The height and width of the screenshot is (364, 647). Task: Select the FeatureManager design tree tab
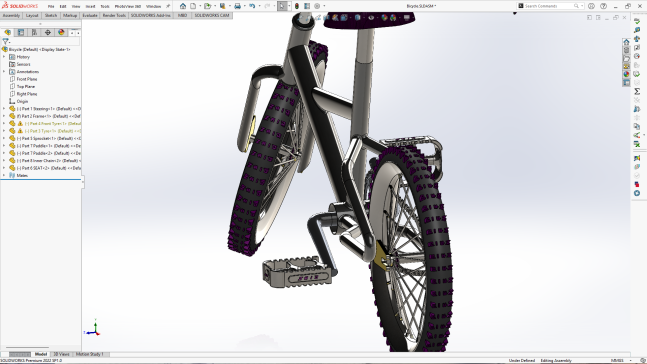click(7, 32)
